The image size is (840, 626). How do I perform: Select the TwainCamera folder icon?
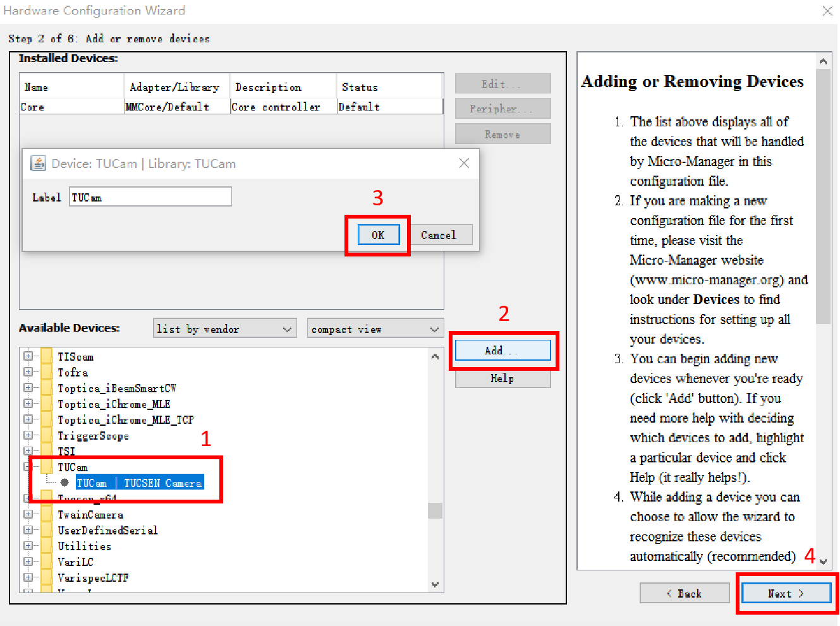point(47,514)
